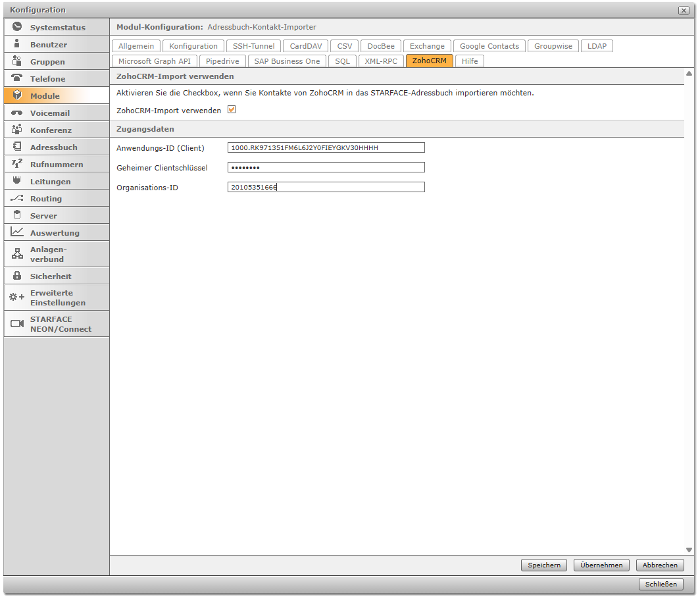Click the Routing path icon
This screenshot has width=700, height=599.
click(17, 198)
